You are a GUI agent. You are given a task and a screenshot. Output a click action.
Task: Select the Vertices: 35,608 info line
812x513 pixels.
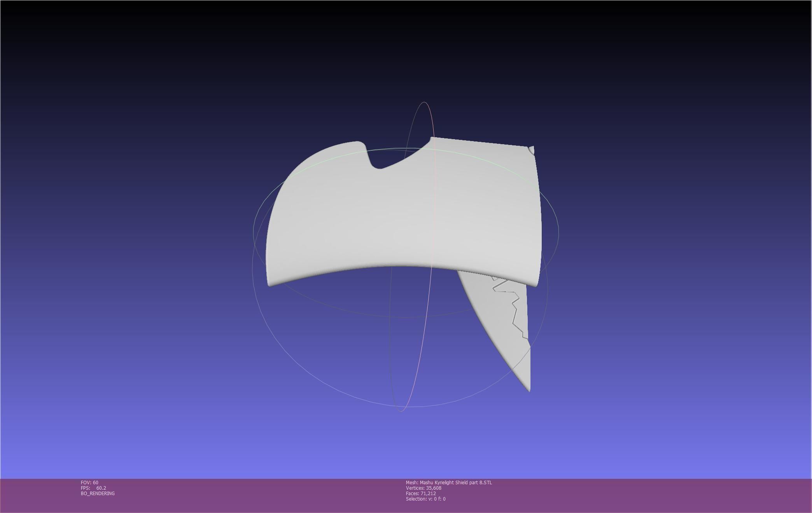click(423, 488)
